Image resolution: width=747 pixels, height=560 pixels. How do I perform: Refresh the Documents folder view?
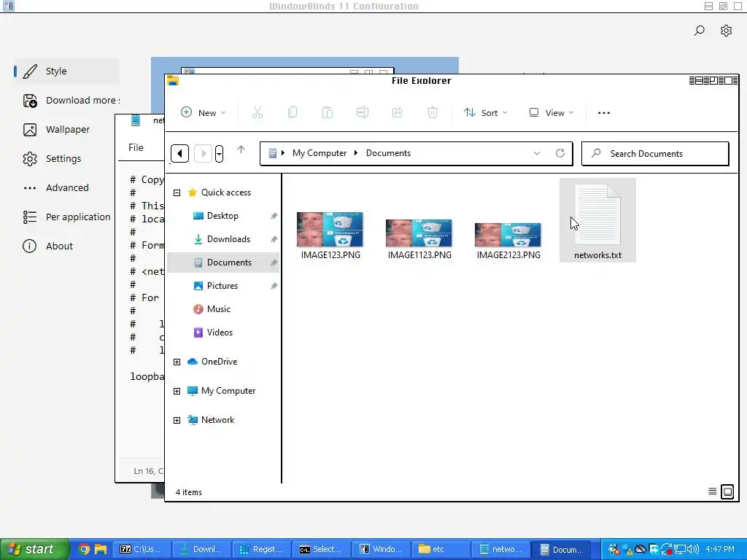(x=560, y=153)
